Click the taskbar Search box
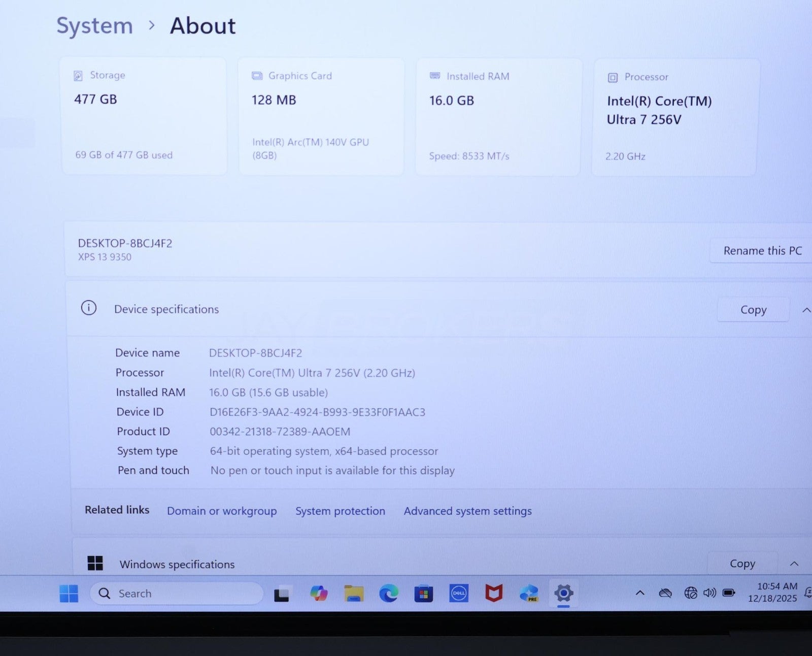The width and height of the screenshot is (812, 656). (x=177, y=593)
